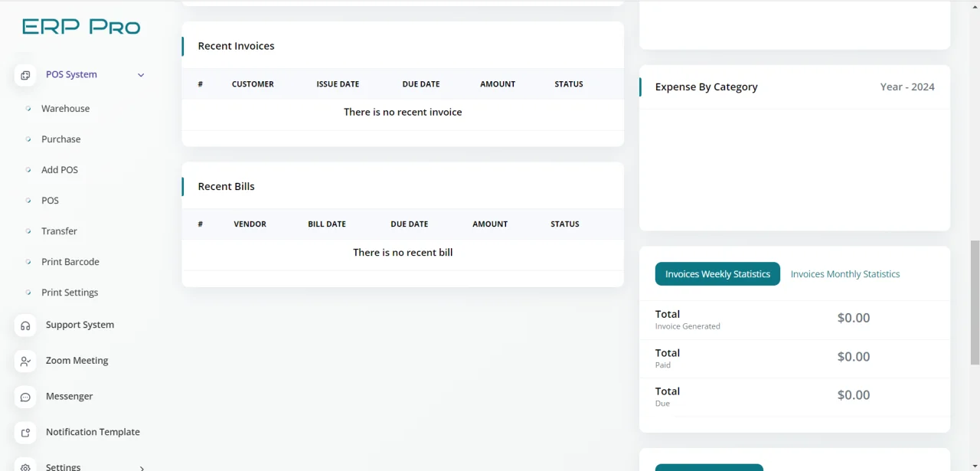Open Notification Template in the sidebar
This screenshot has width=980, height=471.
93,432
